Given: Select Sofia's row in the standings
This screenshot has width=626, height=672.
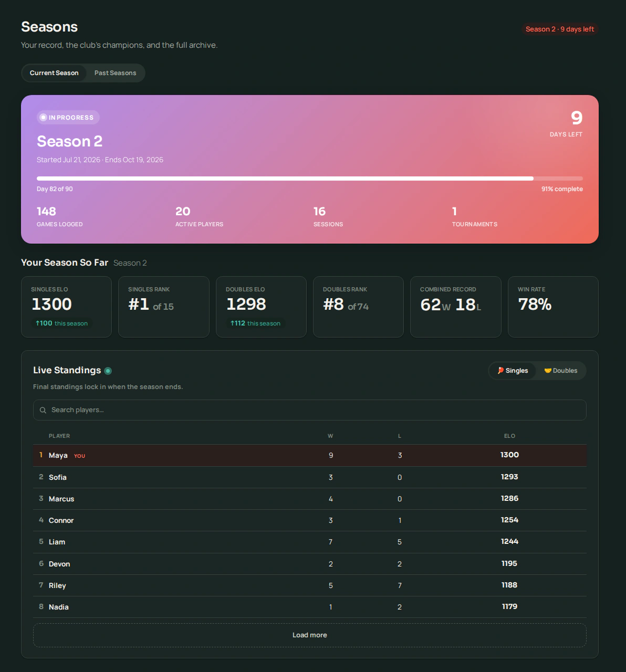Looking at the screenshot, I should [310, 477].
